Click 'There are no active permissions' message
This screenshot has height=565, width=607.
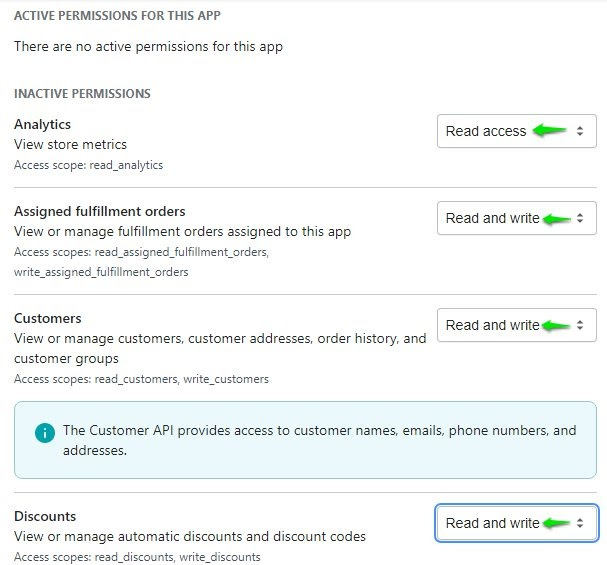point(148,46)
